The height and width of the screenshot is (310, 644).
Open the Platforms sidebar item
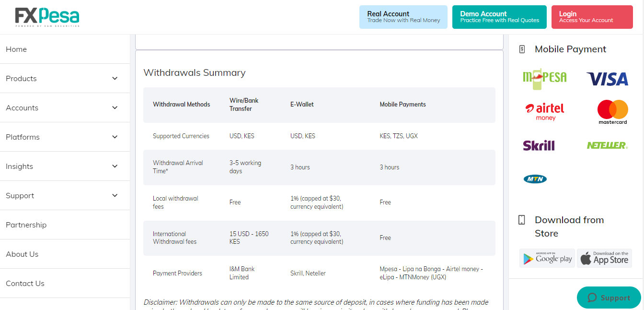click(x=65, y=137)
